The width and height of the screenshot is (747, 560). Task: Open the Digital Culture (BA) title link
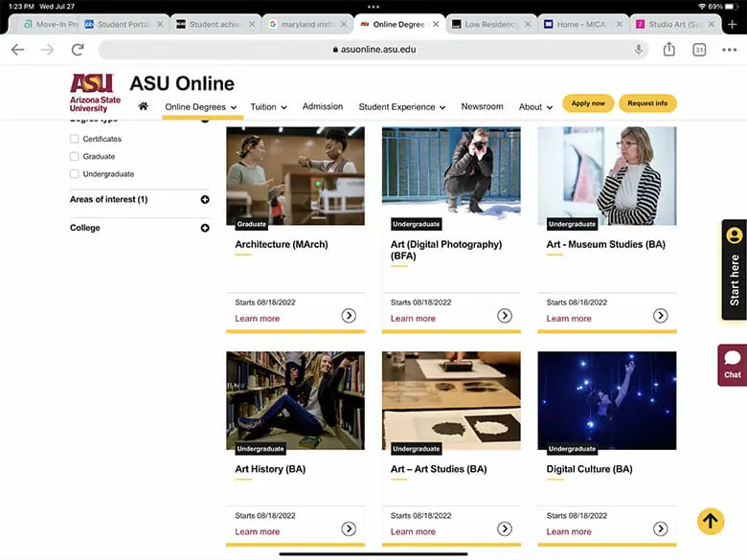589,469
